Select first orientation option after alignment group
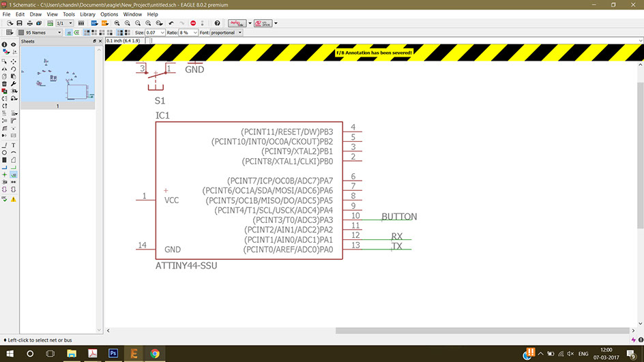 click(x=120, y=33)
